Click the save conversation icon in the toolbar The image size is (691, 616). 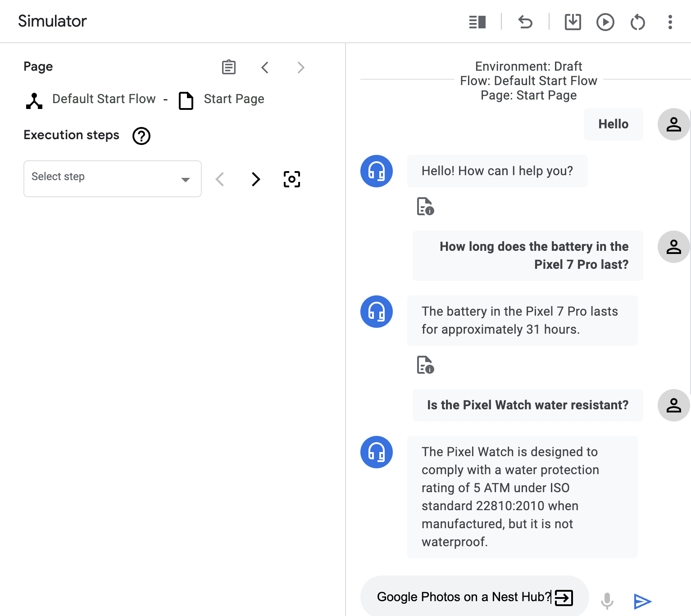(573, 22)
